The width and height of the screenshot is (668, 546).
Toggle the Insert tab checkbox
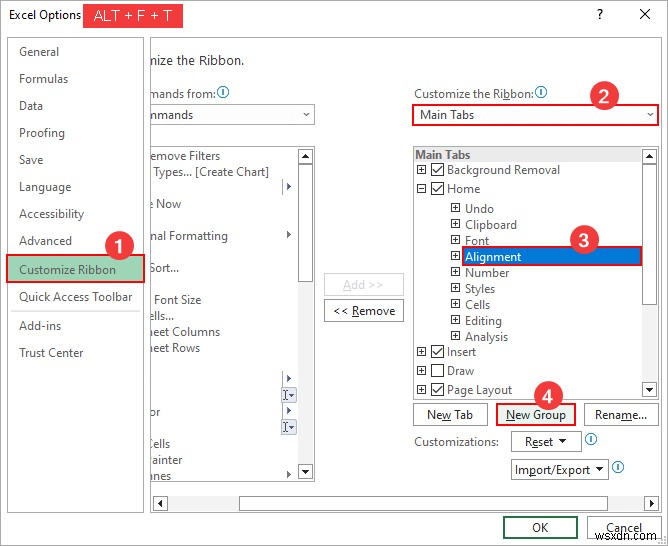point(438,351)
